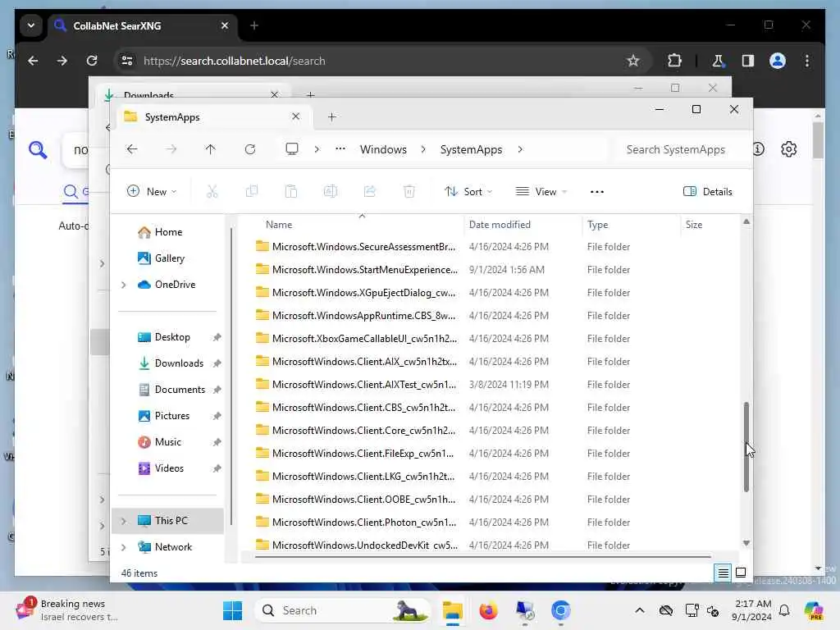
Task: Open the Sort dropdown
Action: 468,191
